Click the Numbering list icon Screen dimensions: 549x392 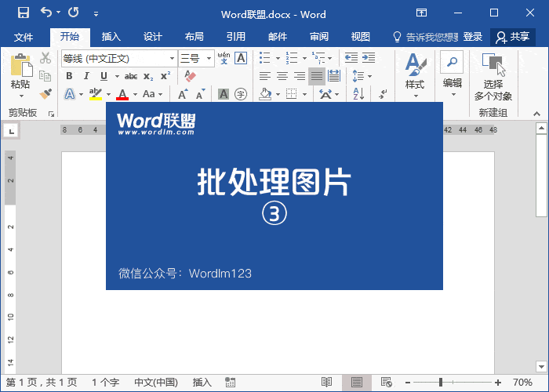point(292,58)
